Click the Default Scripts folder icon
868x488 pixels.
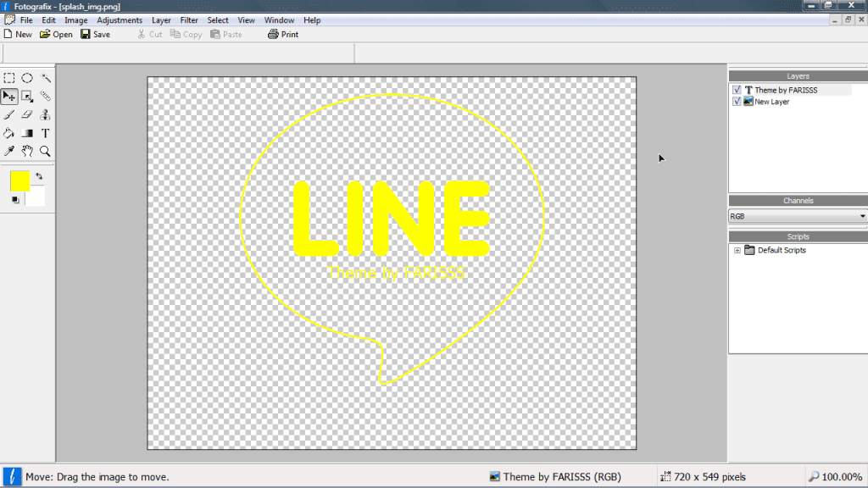pos(749,250)
